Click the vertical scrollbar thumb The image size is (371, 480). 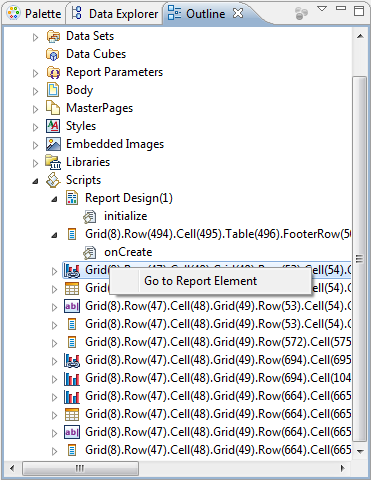coord(360,258)
